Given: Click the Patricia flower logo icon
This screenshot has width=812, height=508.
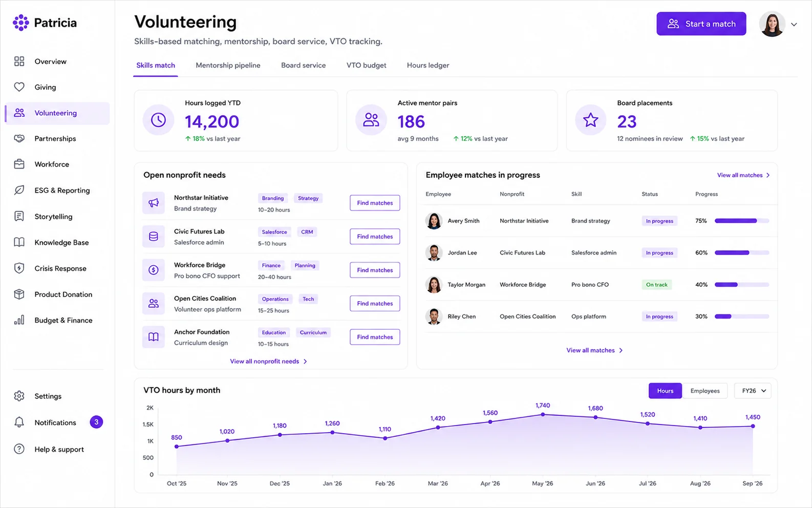Looking at the screenshot, I should pyautogui.click(x=21, y=23).
